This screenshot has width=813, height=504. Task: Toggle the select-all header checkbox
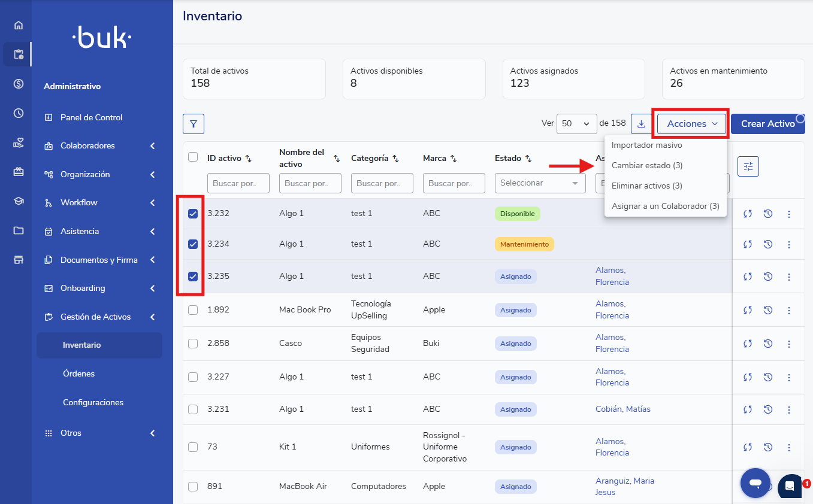coord(193,157)
